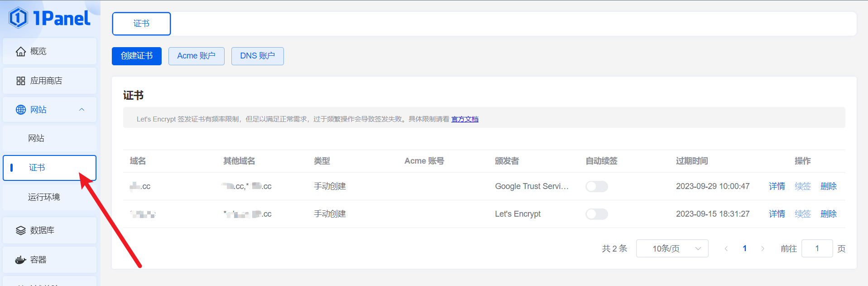Go to previous page arrow

(726, 248)
